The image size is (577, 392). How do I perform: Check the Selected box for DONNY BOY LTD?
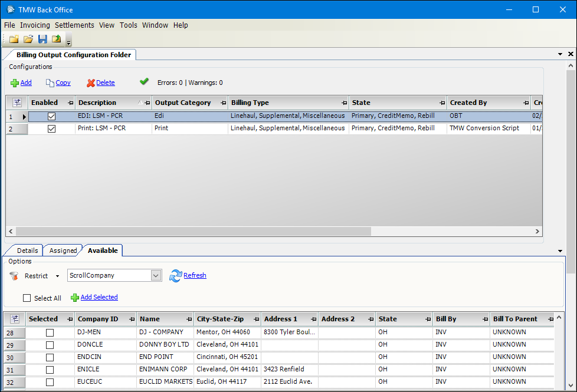click(x=50, y=345)
